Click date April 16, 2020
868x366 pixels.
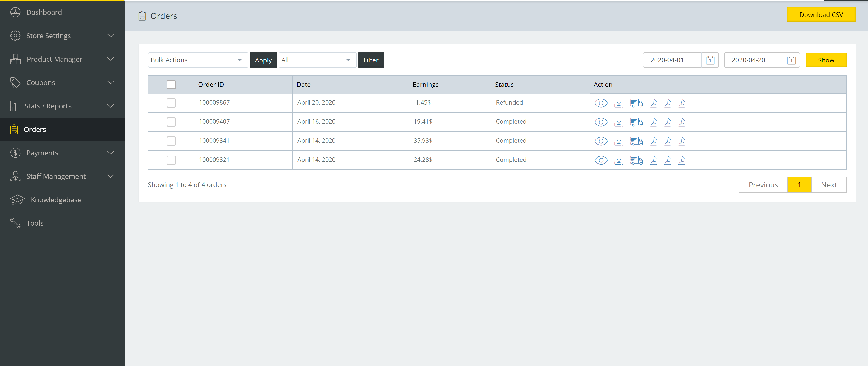click(316, 122)
